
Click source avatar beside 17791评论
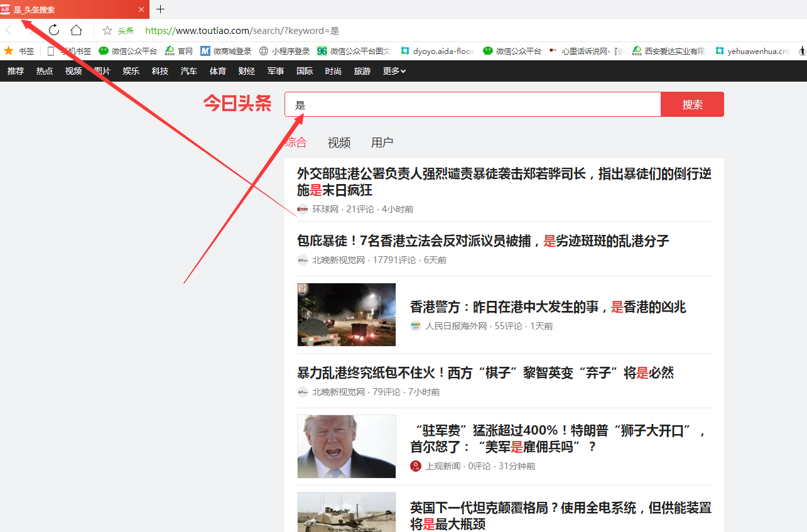point(303,260)
